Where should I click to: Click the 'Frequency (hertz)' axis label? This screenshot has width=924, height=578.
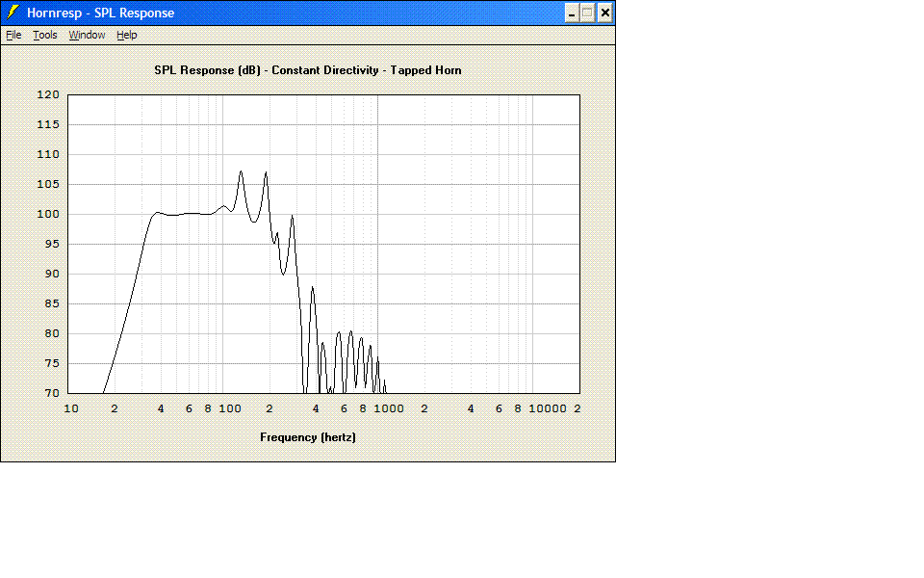point(308,437)
